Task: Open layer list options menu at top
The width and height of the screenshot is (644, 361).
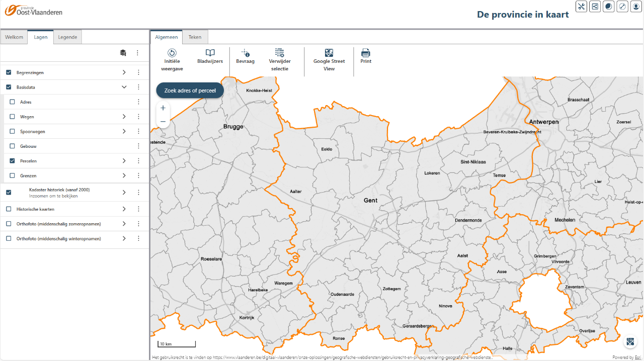Action: (137, 53)
